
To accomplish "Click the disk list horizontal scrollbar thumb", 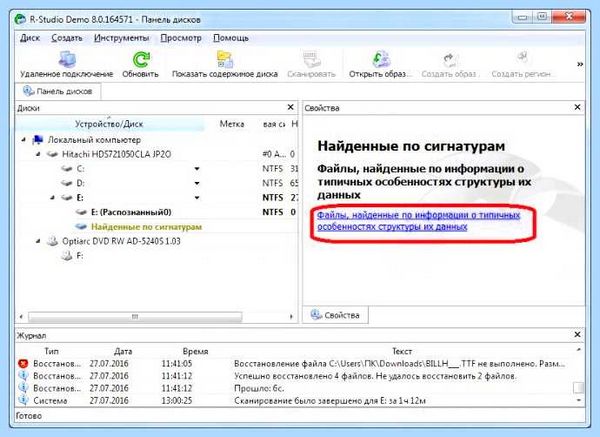I will tap(135, 316).
